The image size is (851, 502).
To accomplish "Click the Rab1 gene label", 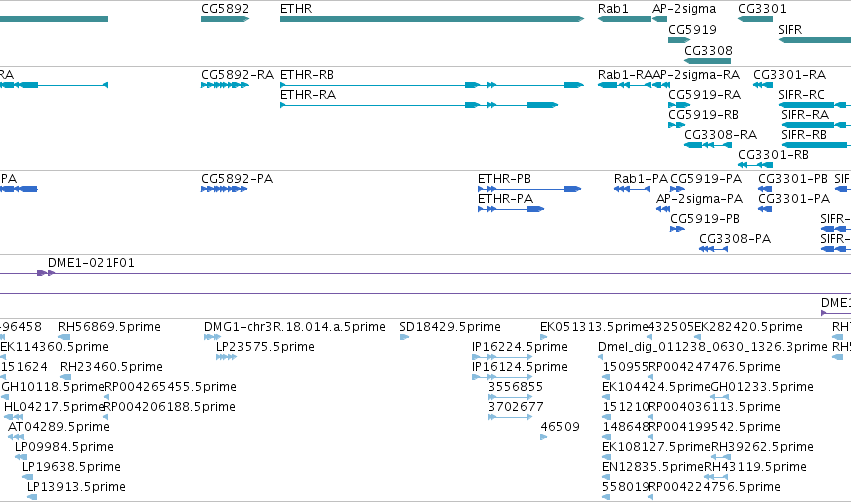I will 613,9.
